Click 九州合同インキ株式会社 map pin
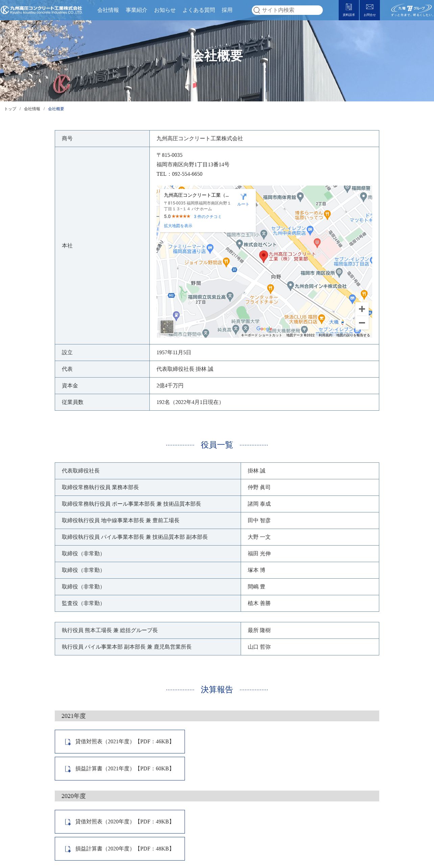The width and height of the screenshot is (434, 868). click(290, 286)
